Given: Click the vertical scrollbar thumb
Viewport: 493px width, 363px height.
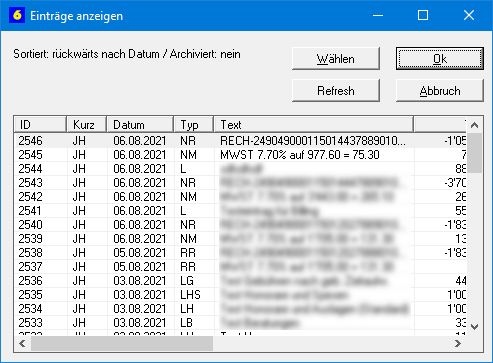Looking at the screenshot, I should click(475, 153).
